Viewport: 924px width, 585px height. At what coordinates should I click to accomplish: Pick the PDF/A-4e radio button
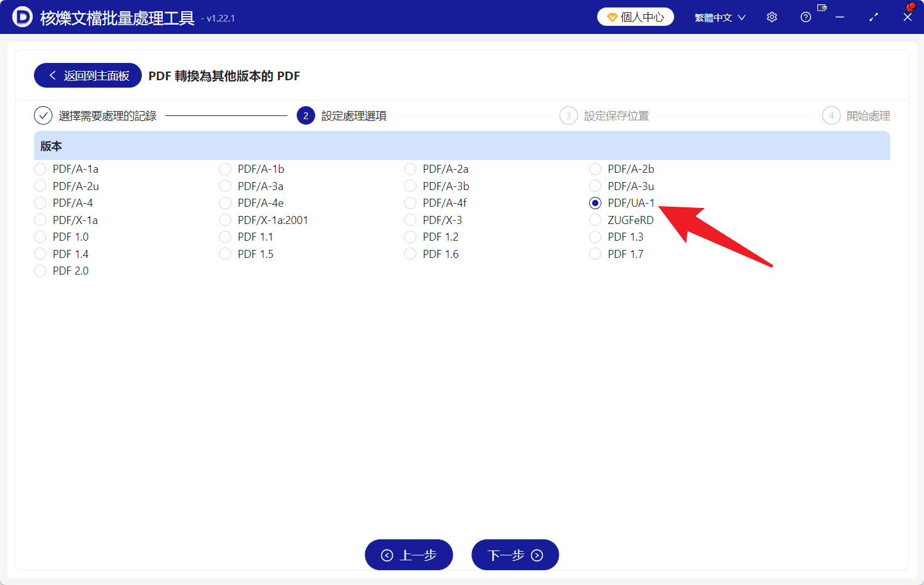(225, 203)
